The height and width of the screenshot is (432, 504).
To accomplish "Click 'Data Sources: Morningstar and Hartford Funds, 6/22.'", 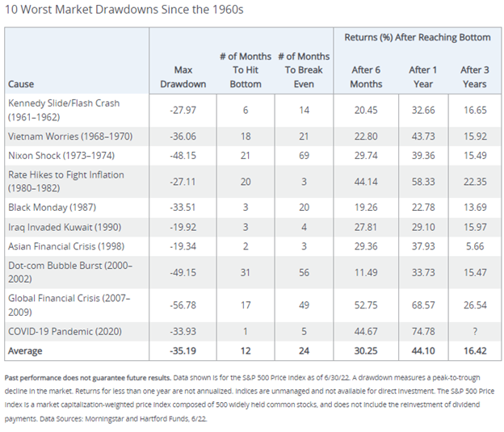I will tap(124, 419).
